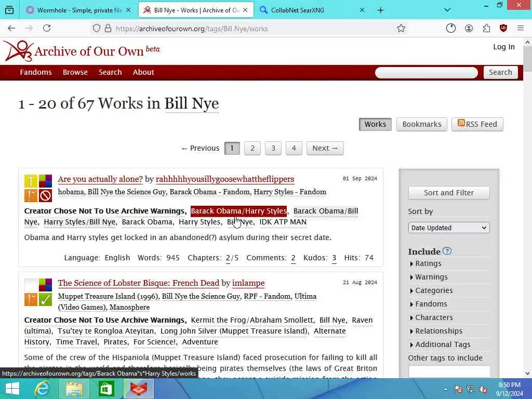This screenshot has width=532, height=399.
Task: Open the Sort by Date Updated dropdown
Action: (449, 228)
